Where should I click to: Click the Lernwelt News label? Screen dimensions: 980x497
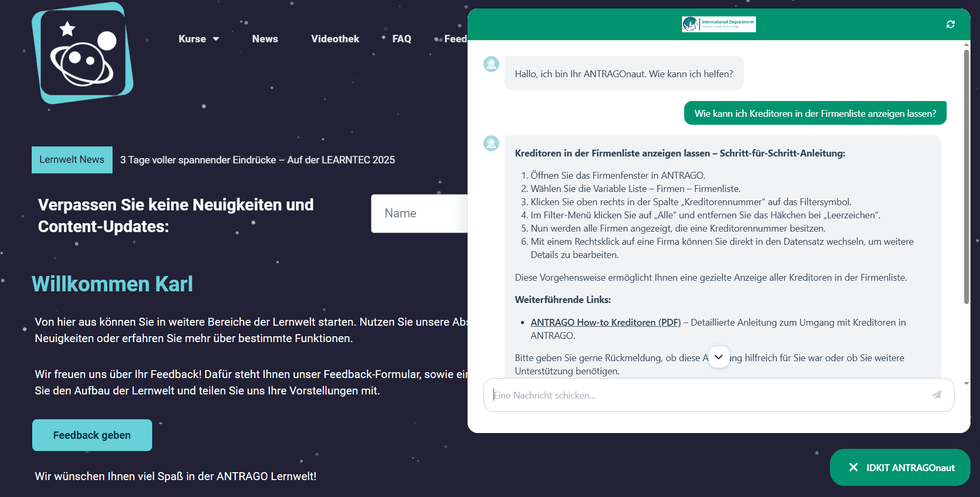[72, 160]
